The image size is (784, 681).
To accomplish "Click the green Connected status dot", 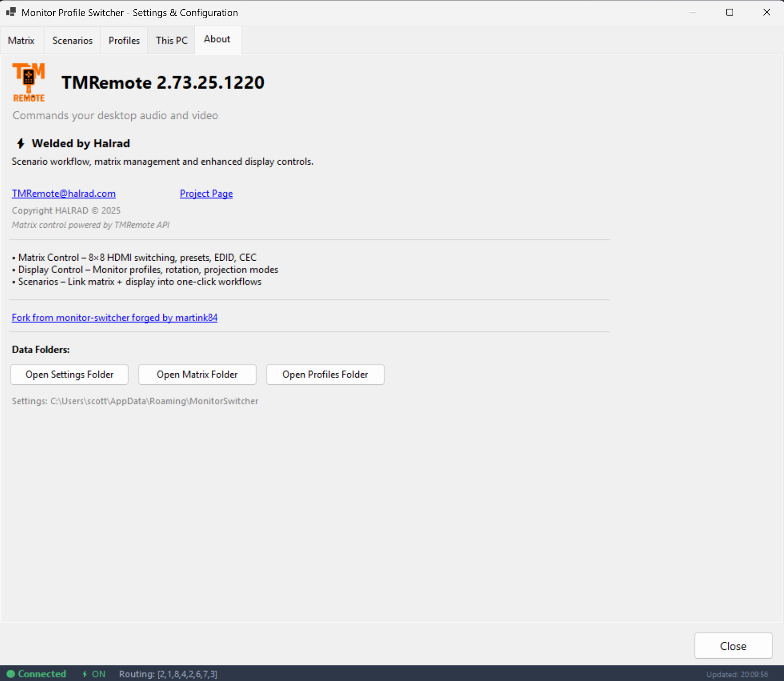I will [11, 674].
